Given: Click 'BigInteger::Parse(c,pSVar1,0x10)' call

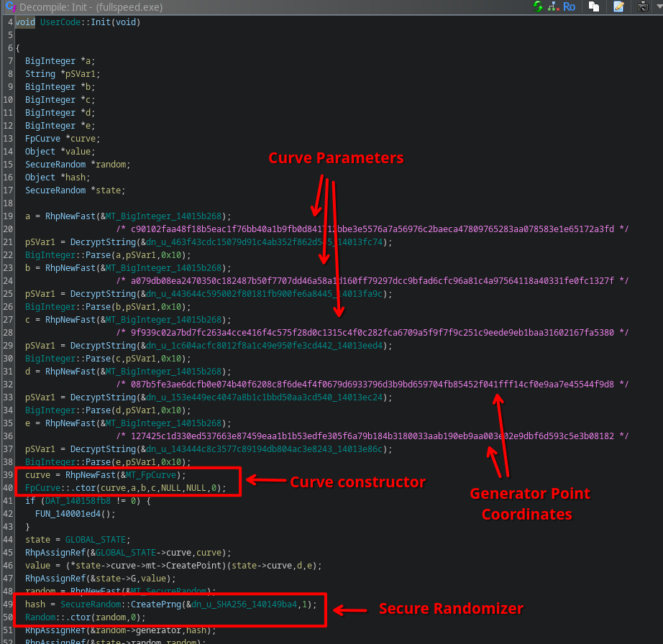Looking at the screenshot, I should point(108,359).
